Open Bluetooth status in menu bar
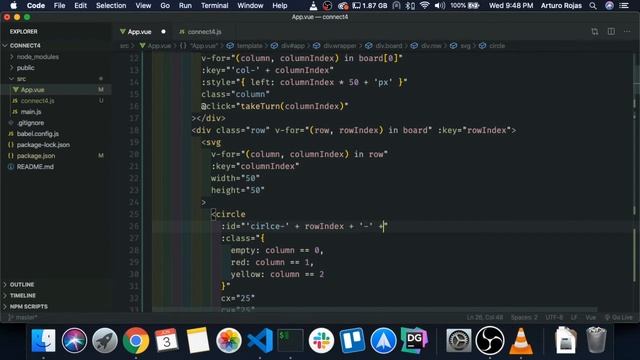 [x=410, y=6]
